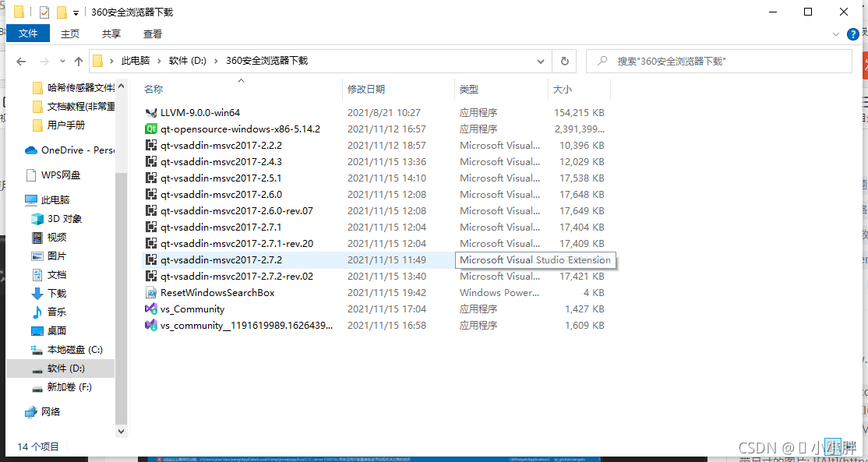Select 此电脑 in the navigation pane
The width and height of the screenshot is (868, 462).
[48, 199]
